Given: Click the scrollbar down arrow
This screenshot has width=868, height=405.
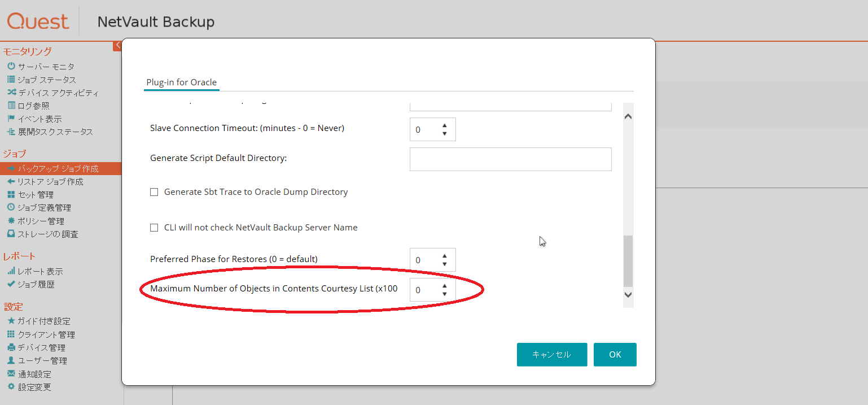Looking at the screenshot, I should tap(628, 294).
